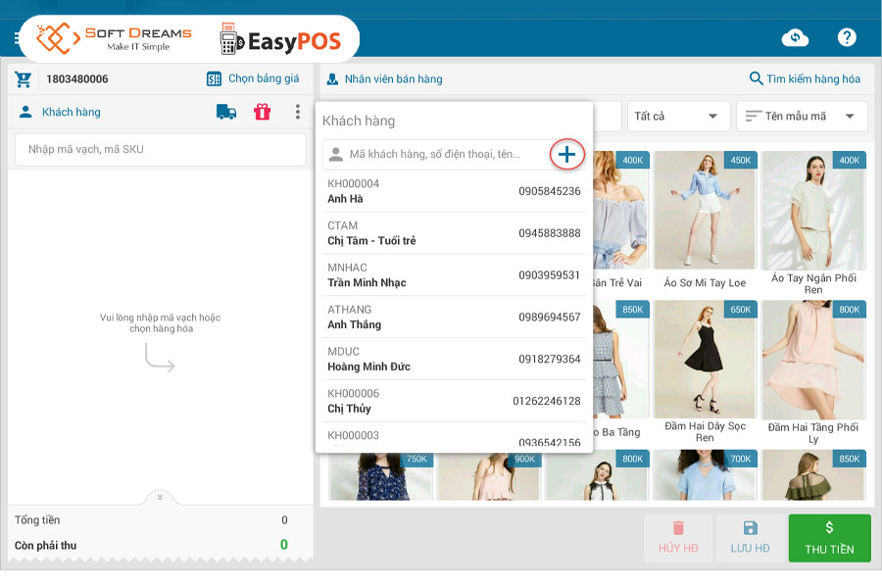Open the hamburger navigation menu

tap(16, 37)
